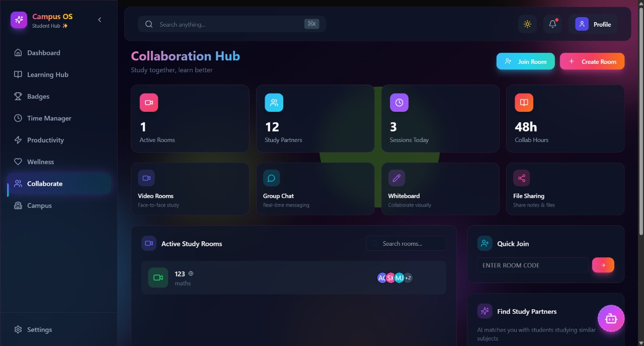Click the '48h' collab hours value
The width and height of the screenshot is (644, 346).
[x=526, y=127]
